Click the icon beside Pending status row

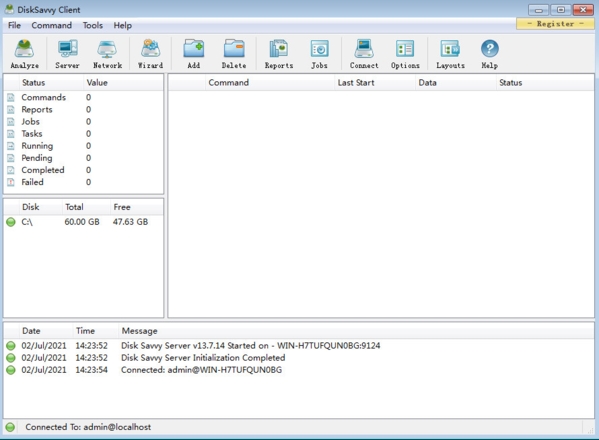(x=11, y=158)
